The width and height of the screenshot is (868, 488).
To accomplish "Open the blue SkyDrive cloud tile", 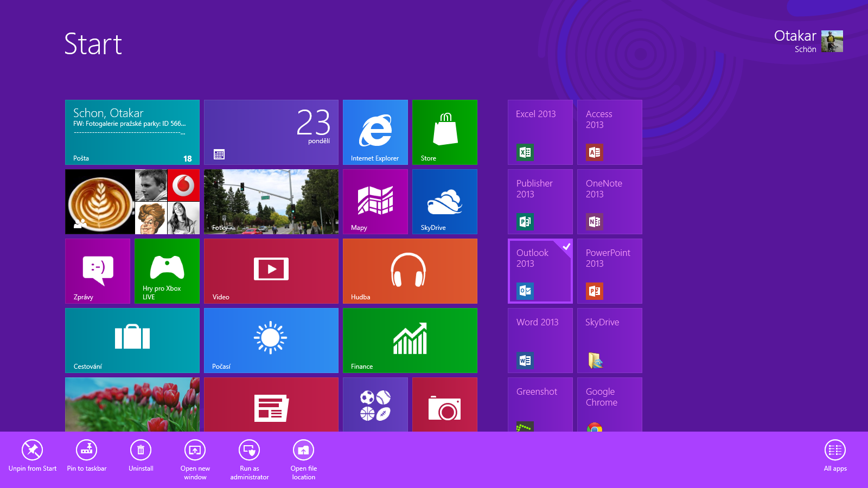I will (445, 202).
